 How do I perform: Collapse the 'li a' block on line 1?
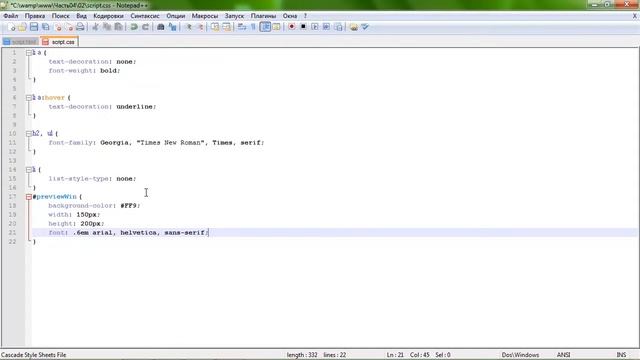coord(29,53)
